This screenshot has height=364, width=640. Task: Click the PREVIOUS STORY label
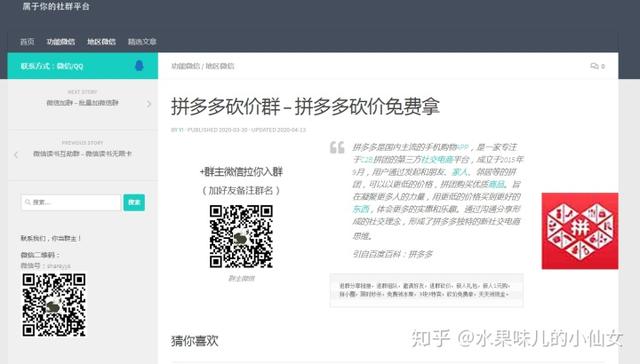(x=82, y=143)
